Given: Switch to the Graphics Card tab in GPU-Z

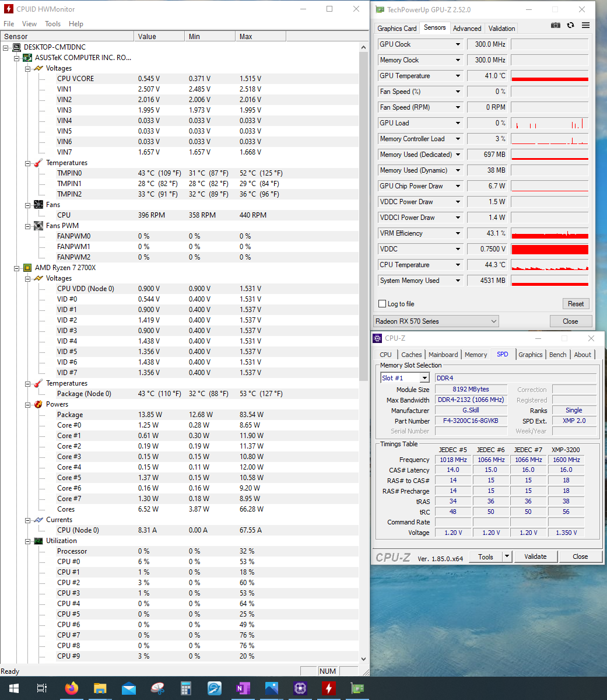Looking at the screenshot, I should pyautogui.click(x=397, y=29).
